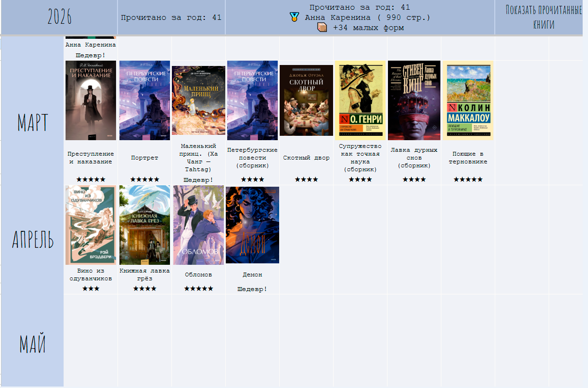
Task: Click 'Прочитано за год: 41' cell beside 2026
Action: [171, 17]
